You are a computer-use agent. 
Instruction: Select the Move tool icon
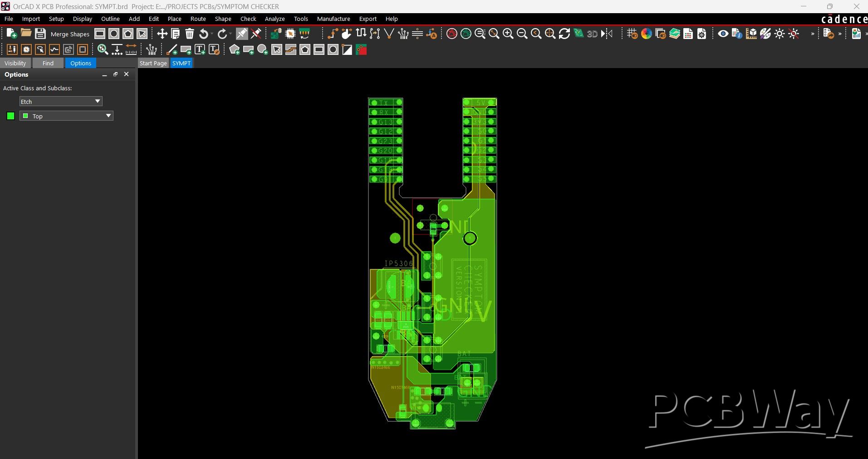point(162,34)
